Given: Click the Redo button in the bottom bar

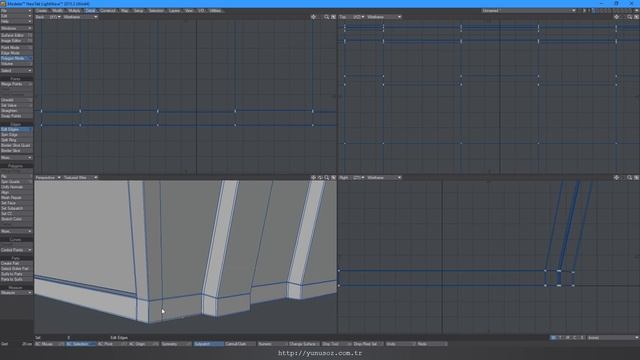Looking at the screenshot, I should coord(431,344).
